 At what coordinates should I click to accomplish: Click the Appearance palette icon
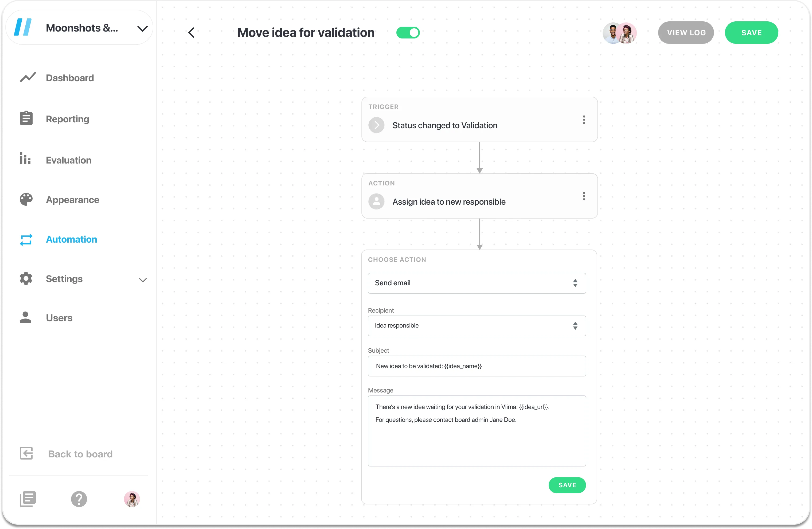point(26,199)
